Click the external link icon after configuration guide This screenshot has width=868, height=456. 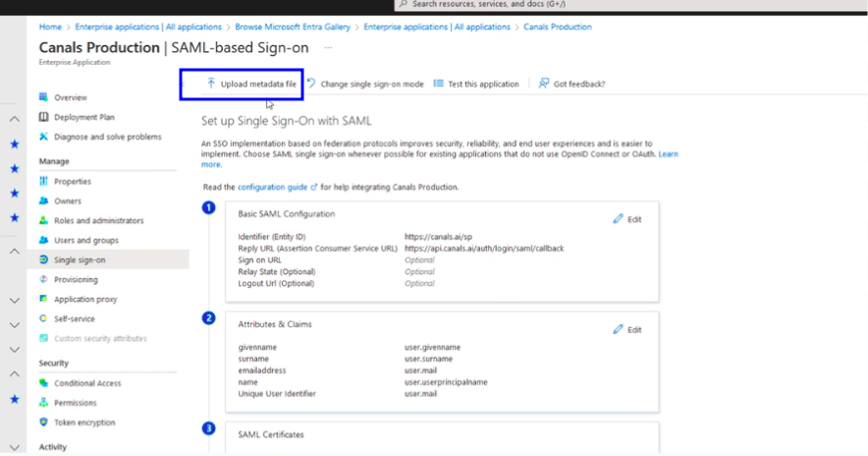[x=314, y=188]
